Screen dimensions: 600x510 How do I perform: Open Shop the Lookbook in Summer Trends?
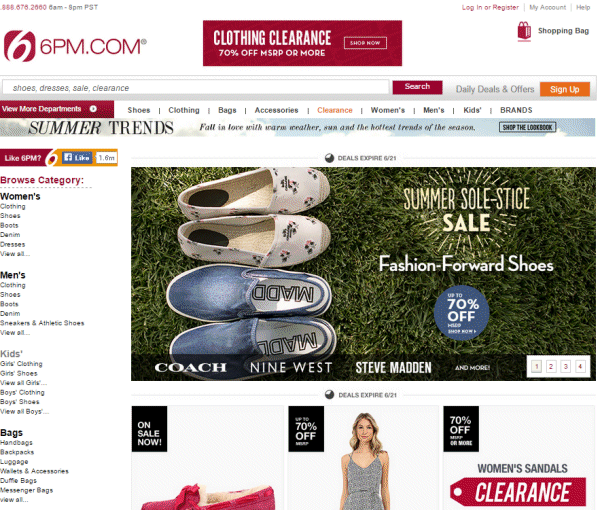coord(527,127)
